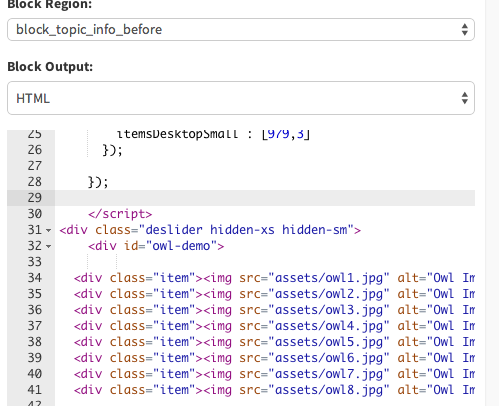This screenshot has height=406, width=499.
Task: Click the 'Block Output:' label
Action: [50, 67]
